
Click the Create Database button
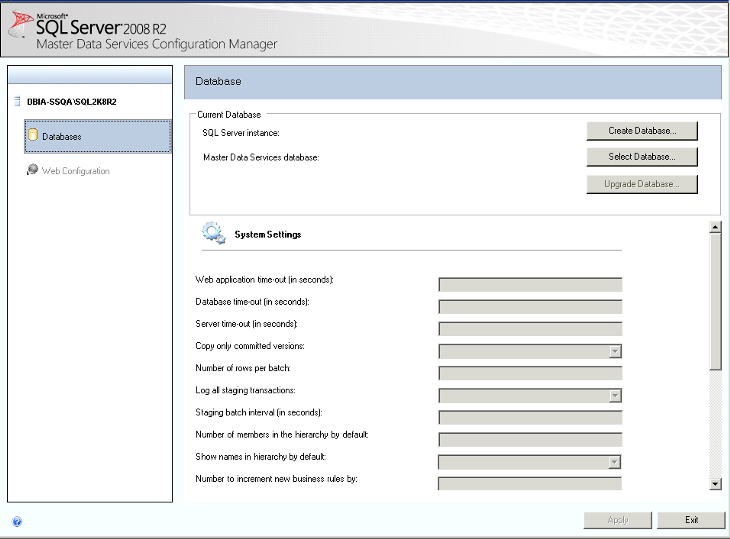pos(642,131)
